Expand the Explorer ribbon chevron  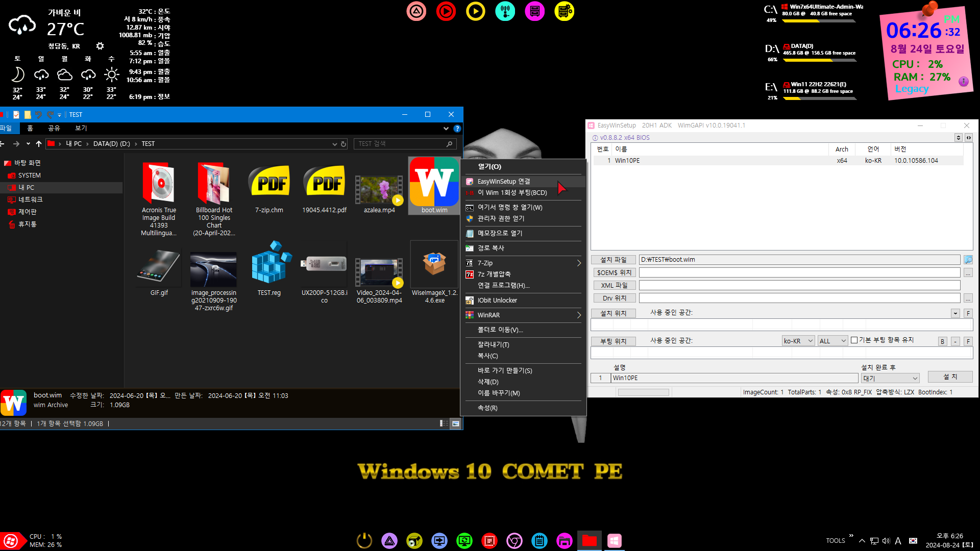click(x=446, y=129)
